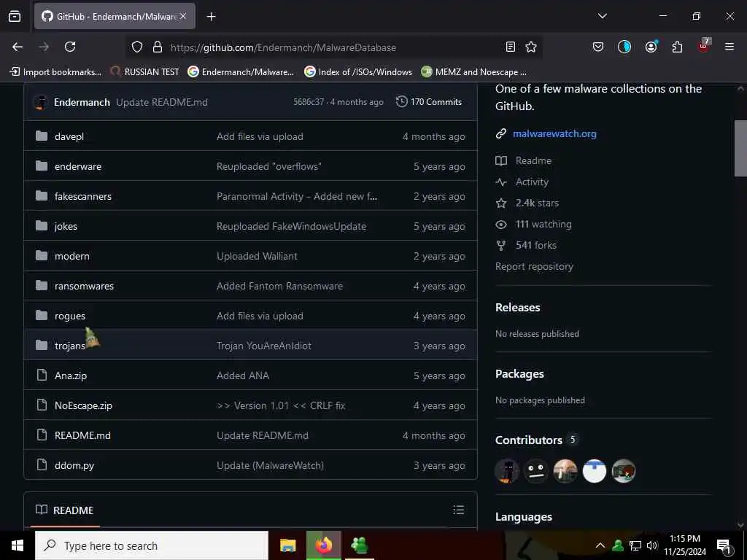This screenshot has height=560, width=747.
Task: Reload the page with the refresh icon
Action: [x=70, y=47]
